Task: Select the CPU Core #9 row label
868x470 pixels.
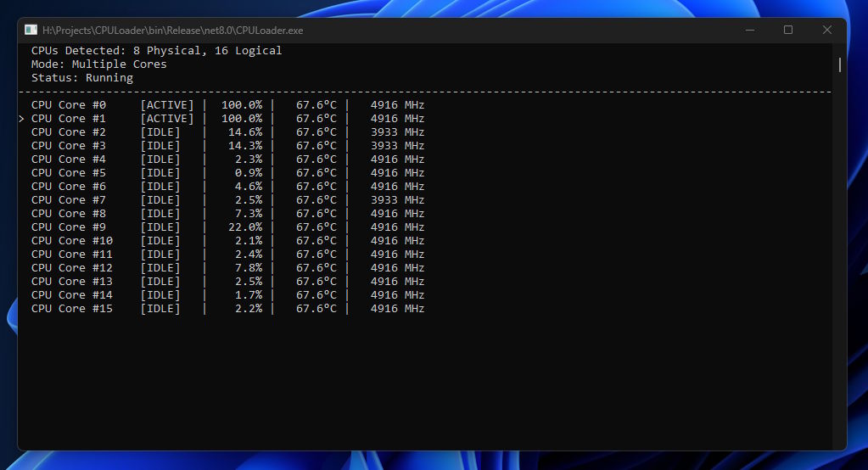Action: 69,227
